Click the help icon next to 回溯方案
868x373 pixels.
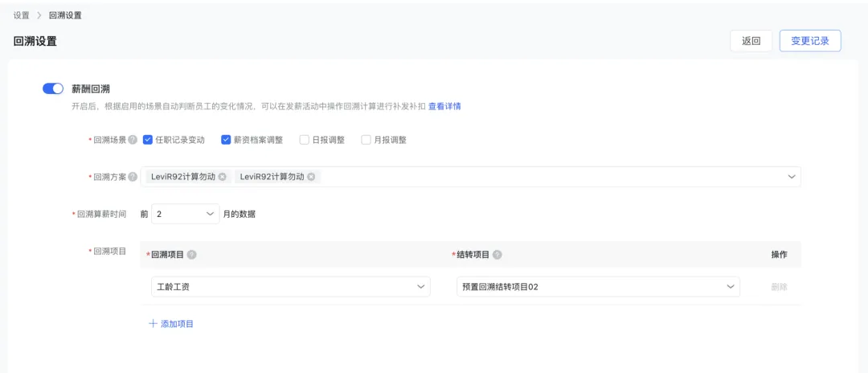pyautogui.click(x=133, y=177)
